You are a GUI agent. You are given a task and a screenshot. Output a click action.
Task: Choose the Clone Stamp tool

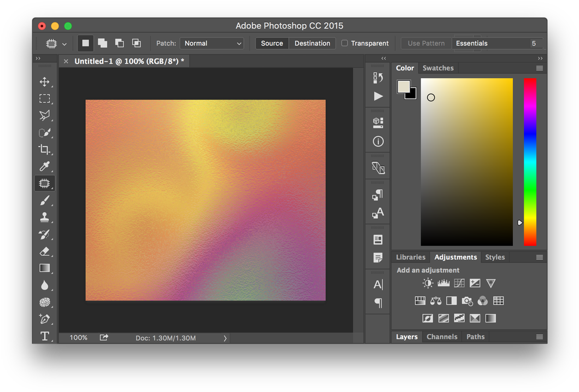coord(45,217)
